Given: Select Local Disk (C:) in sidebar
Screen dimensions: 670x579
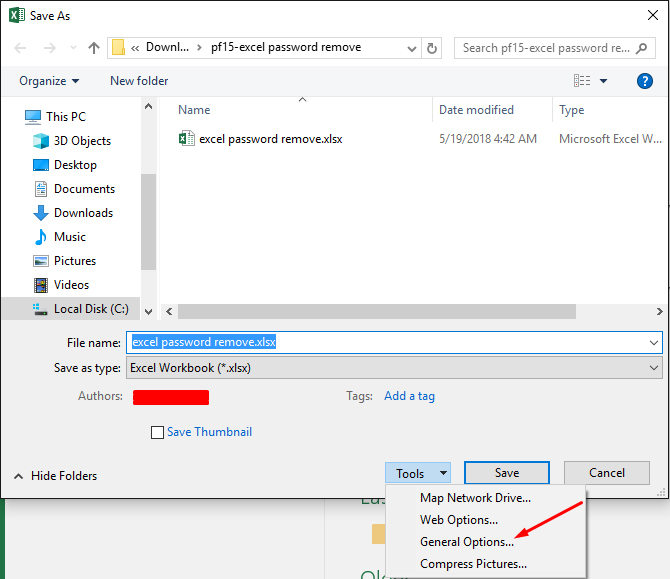Looking at the screenshot, I should (x=90, y=309).
